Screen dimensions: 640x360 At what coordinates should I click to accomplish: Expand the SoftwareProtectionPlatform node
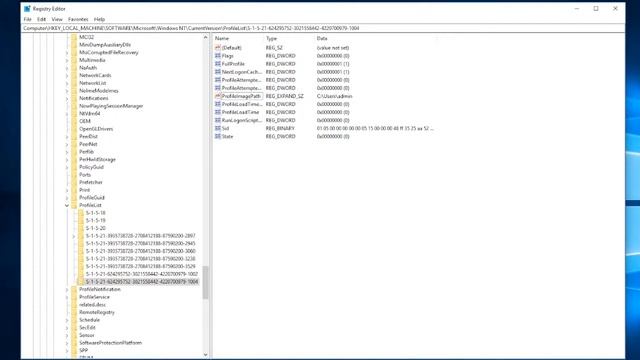point(67,343)
